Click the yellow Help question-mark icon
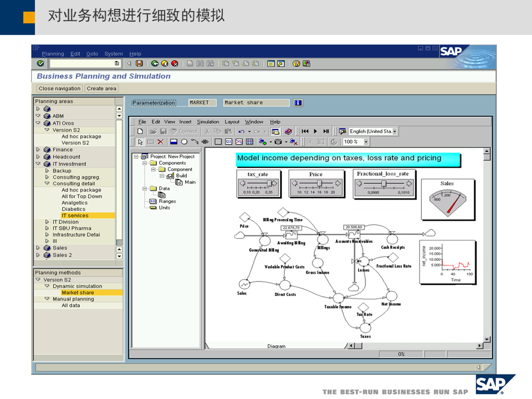This screenshot has height=399, width=532. click(296, 63)
